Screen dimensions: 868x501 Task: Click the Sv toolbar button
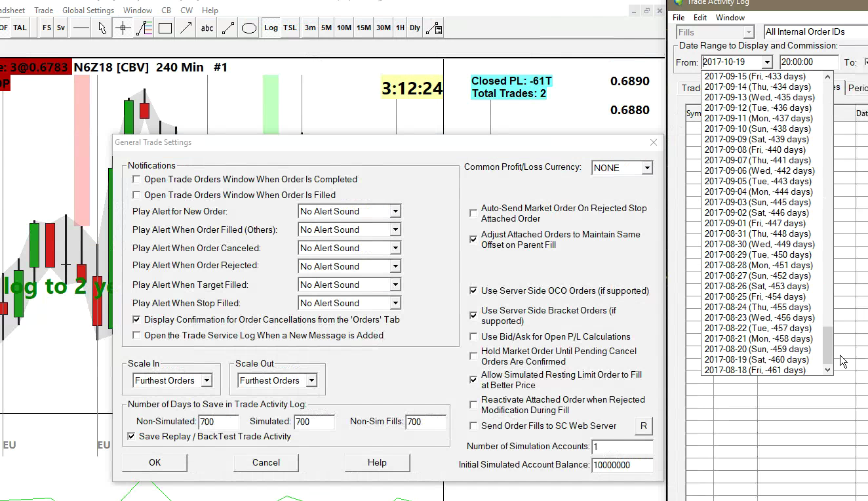click(61, 28)
